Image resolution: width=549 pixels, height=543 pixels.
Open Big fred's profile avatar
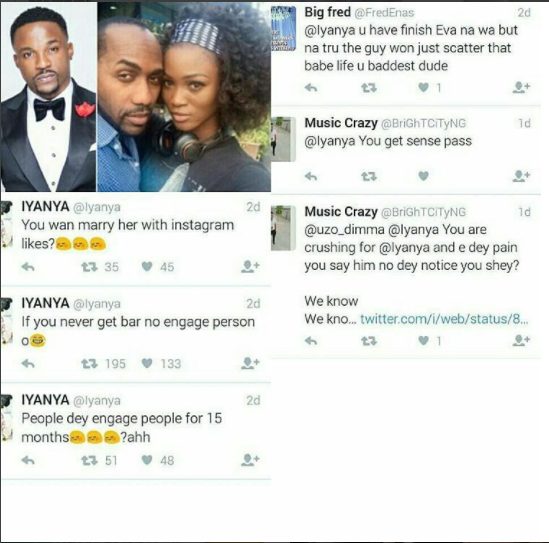(x=284, y=29)
